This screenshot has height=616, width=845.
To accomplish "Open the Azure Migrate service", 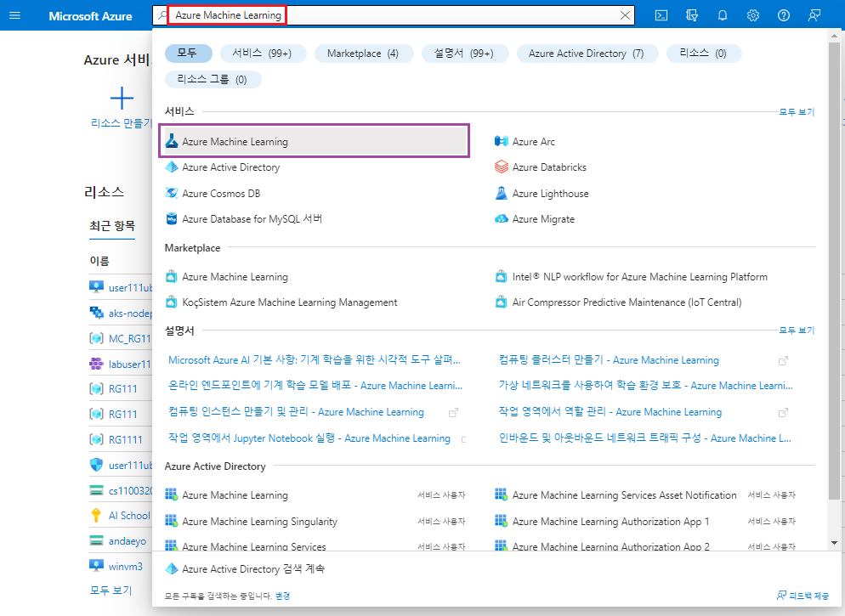I will click(x=535, y=219).
